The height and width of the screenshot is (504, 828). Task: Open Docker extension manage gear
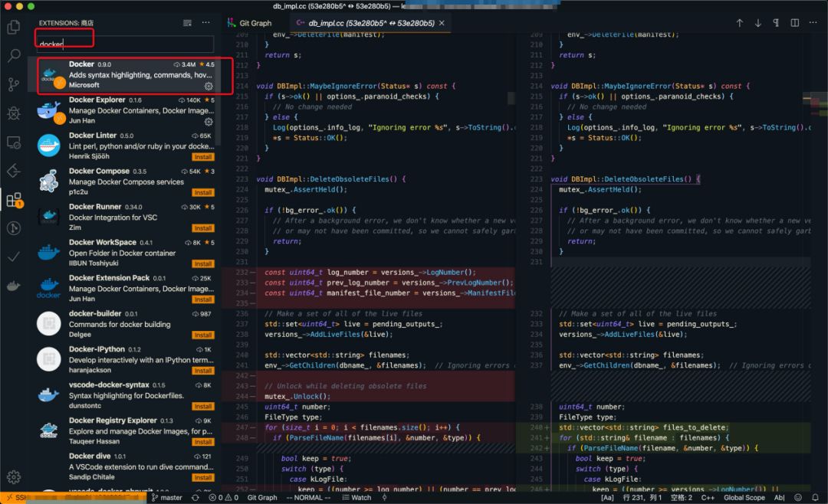click(209, 86)
